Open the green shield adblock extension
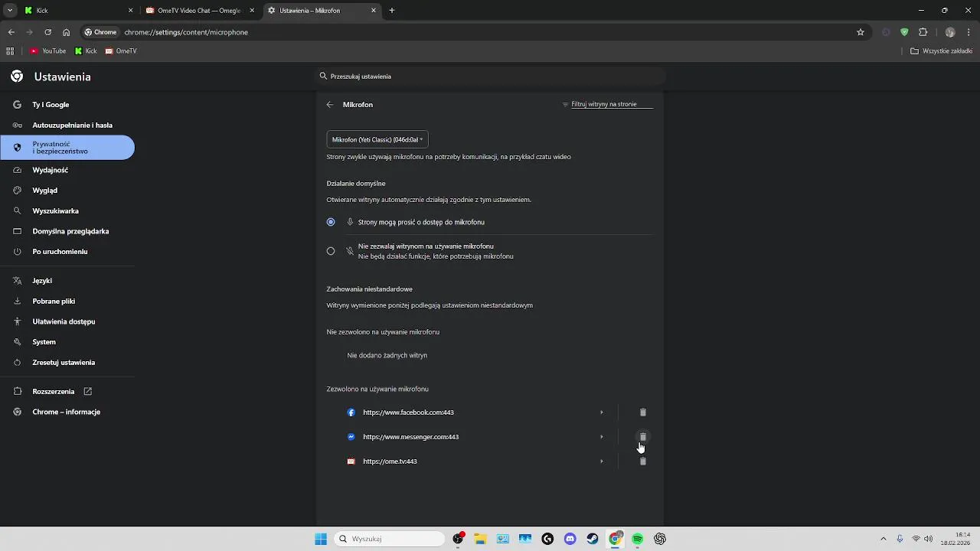980x551 pixels. coord(904,32)
